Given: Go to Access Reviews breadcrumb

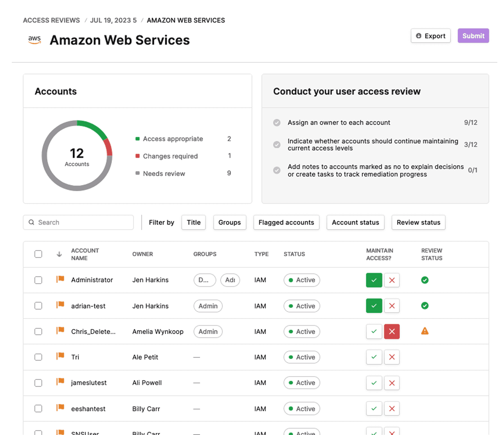Looking at the screenshot, I should (51, 20).
